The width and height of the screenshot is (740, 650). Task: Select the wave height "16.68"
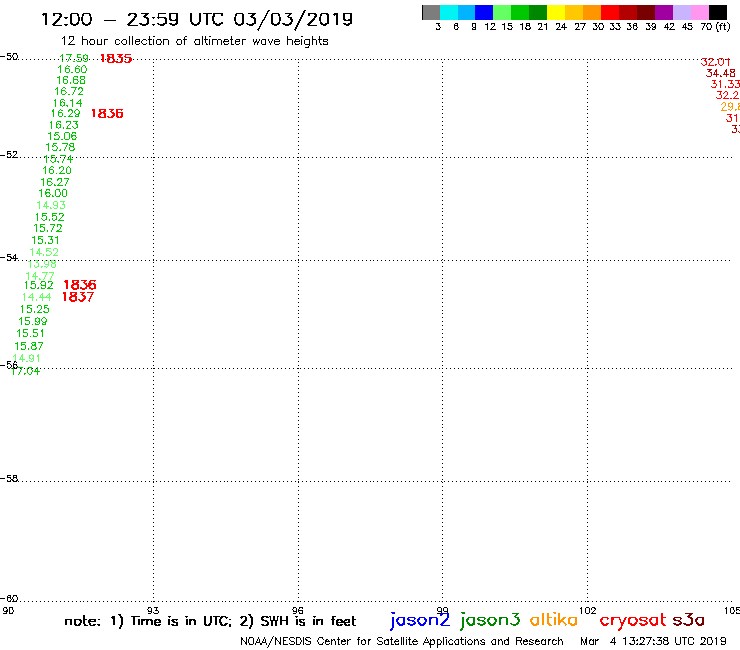[71, 80]
